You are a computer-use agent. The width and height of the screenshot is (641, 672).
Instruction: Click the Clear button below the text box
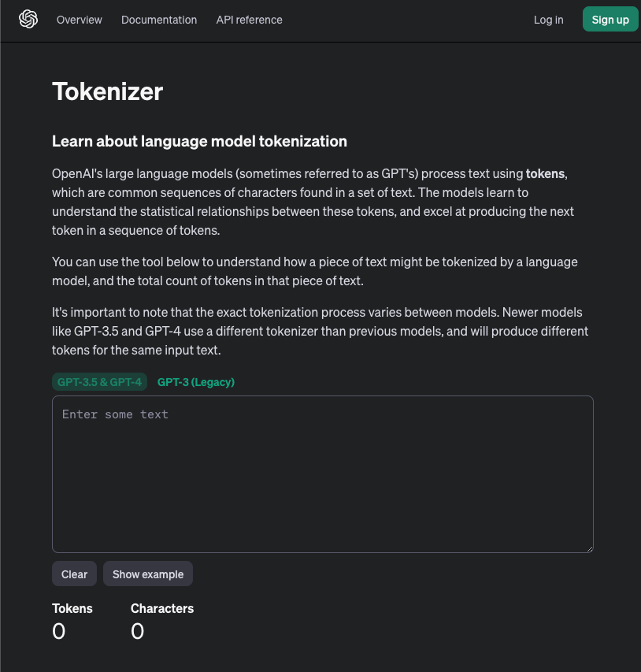(74, 574)
